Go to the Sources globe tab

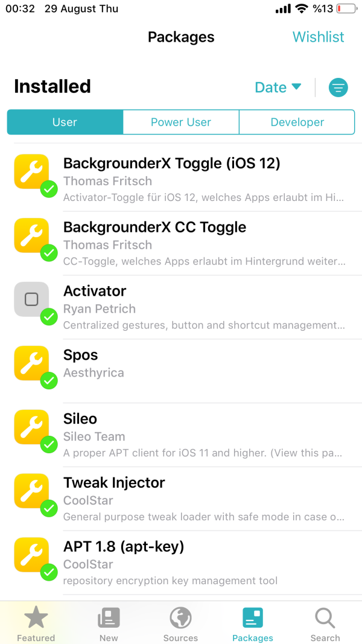pyautogui.click(x=180, y=624)
